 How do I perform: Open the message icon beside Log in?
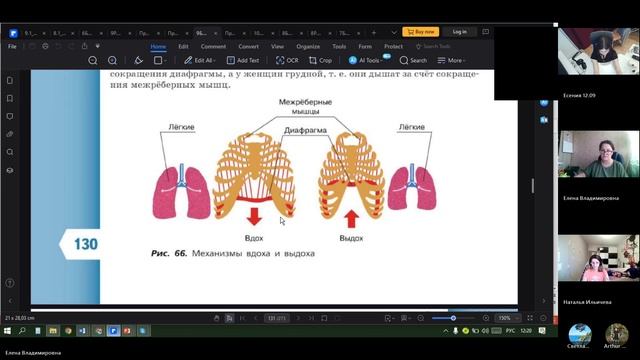(485, 32)
